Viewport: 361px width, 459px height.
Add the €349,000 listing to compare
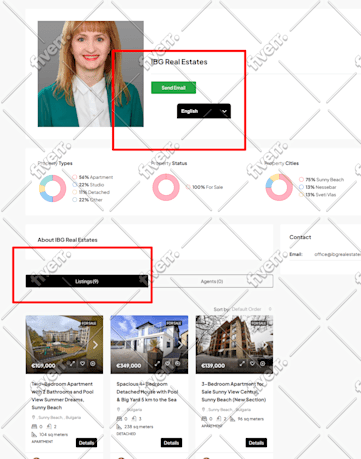tap(178, 363)
